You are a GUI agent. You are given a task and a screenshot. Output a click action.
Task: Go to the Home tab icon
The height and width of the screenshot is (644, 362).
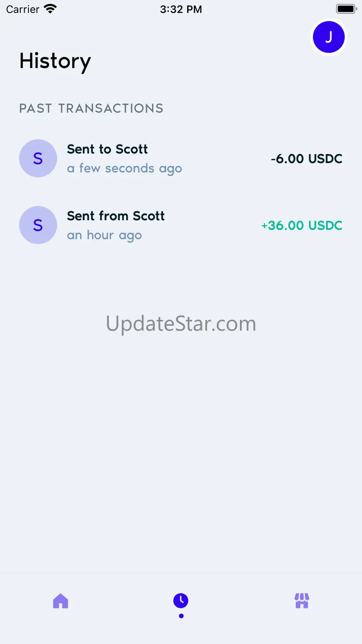coord(61,601)
